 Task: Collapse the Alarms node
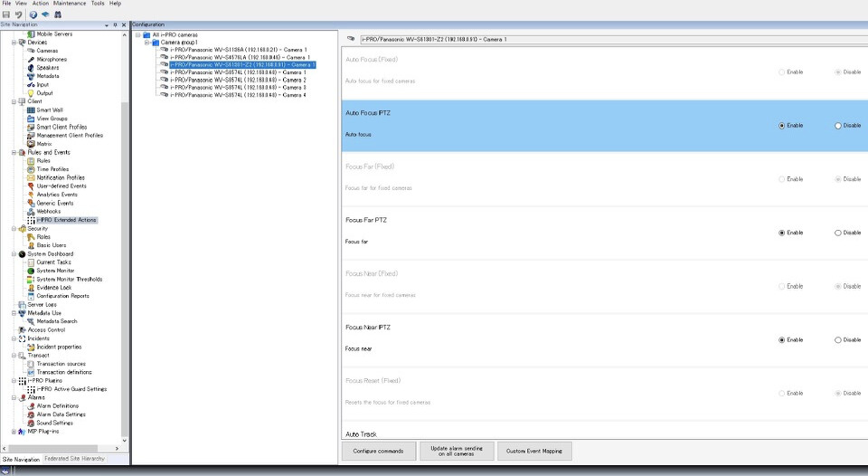pyautogui.click(x=14, y=397)
